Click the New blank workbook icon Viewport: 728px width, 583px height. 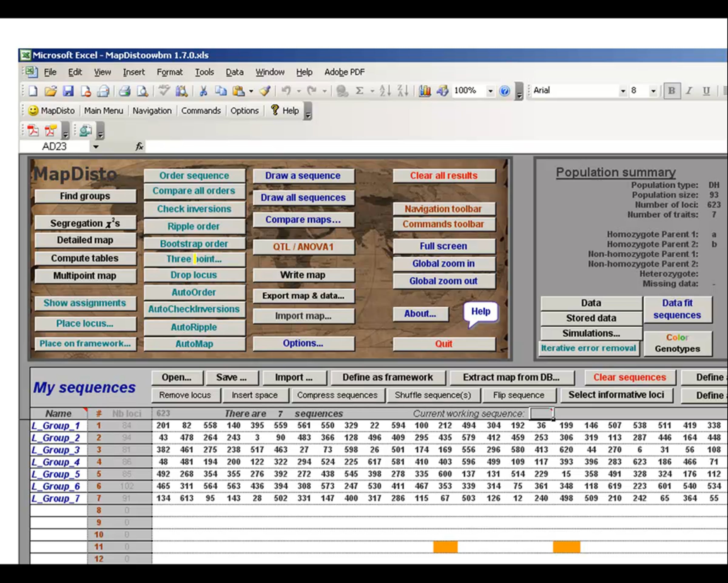tap(33, 91)
